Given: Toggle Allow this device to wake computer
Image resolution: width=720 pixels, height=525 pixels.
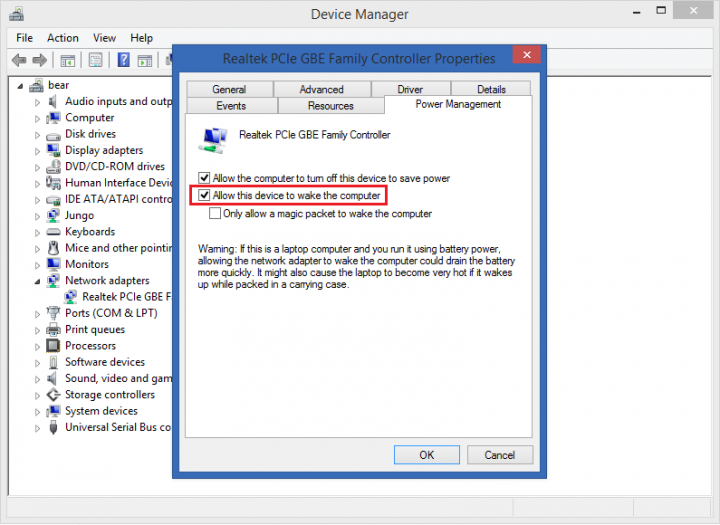Looking at the screenshot, I should click(x=204, y=196).
